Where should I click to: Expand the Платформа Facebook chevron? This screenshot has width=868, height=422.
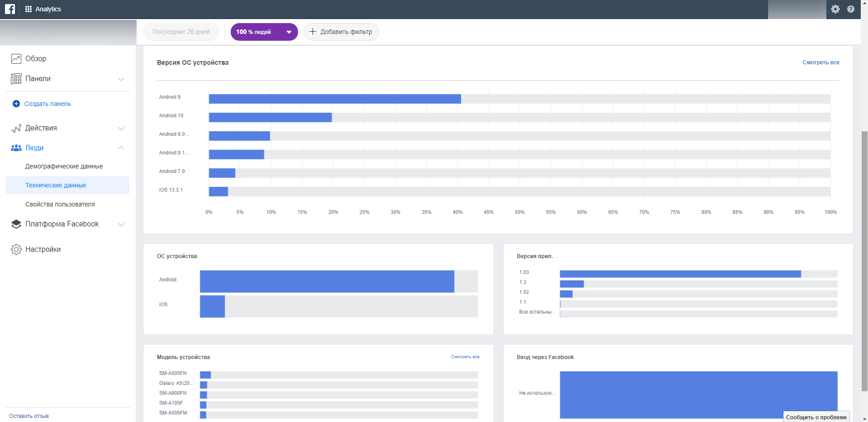[x=121, y=224]
